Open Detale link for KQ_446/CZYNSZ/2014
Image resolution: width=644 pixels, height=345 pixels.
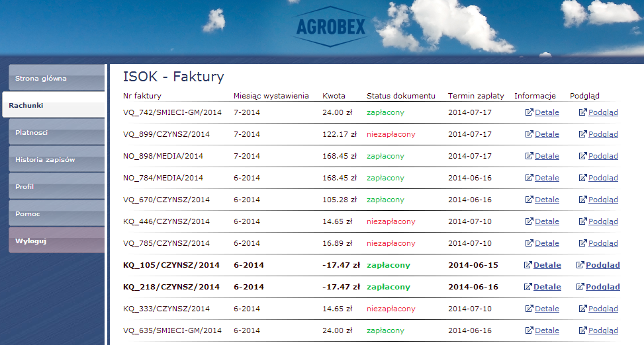(x=547, y=221)
